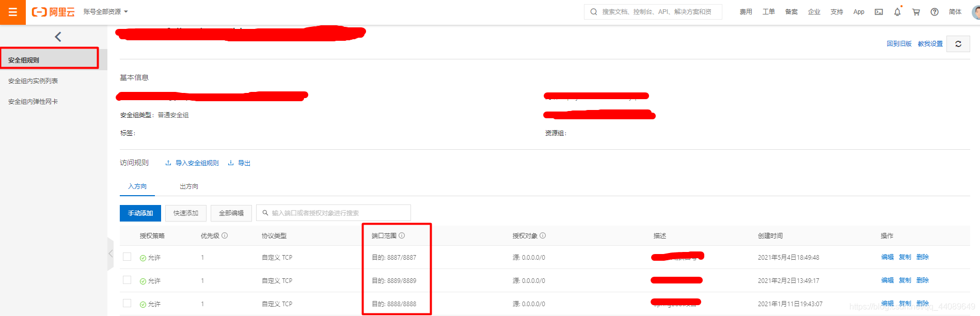The height and width of the screenshot is (316, 980).
Task: Check the 8888/8888 rule checkbox
Action: coord(127,303)
